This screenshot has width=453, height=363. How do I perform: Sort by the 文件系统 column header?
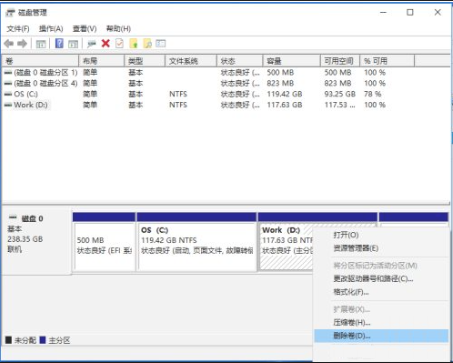[191, 61]
